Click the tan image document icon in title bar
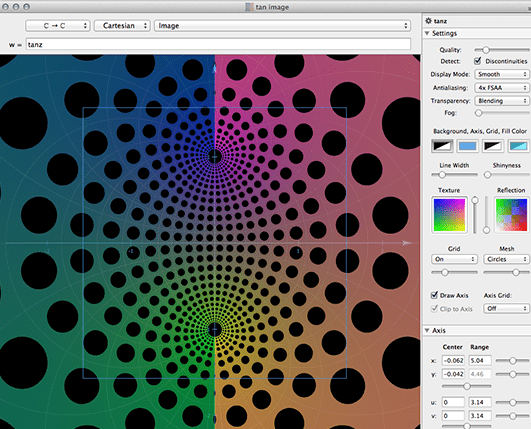 [249, 7]
